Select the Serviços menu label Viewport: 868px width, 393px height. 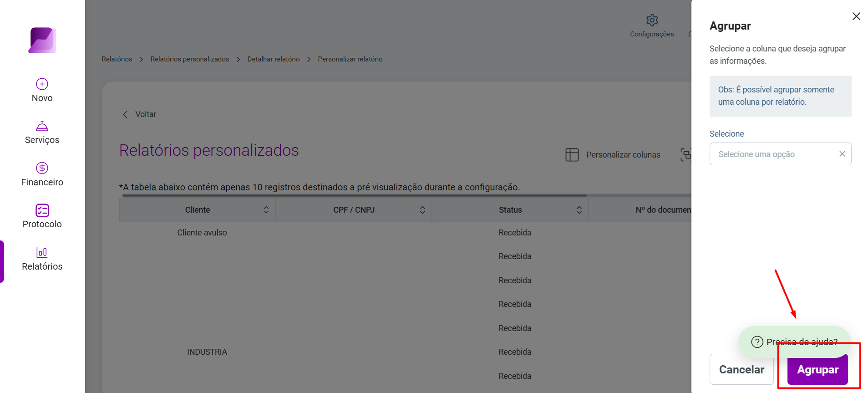[x=42, y=140]
